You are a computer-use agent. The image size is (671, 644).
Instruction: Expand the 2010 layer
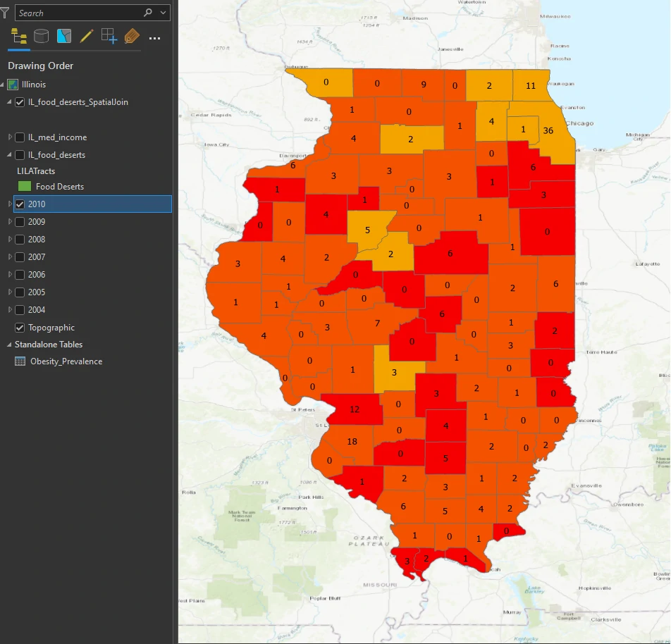point(9,204)
